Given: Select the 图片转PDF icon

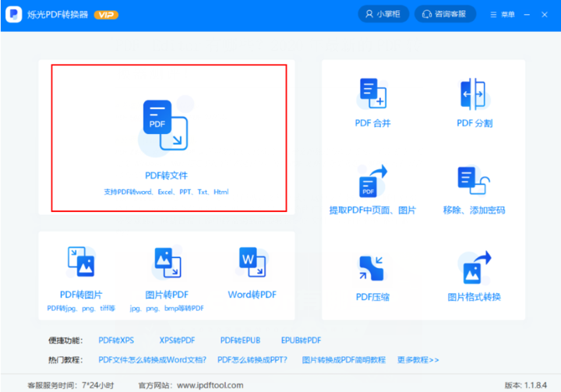Looking at the screenshot, I should (x=167, y=263).
